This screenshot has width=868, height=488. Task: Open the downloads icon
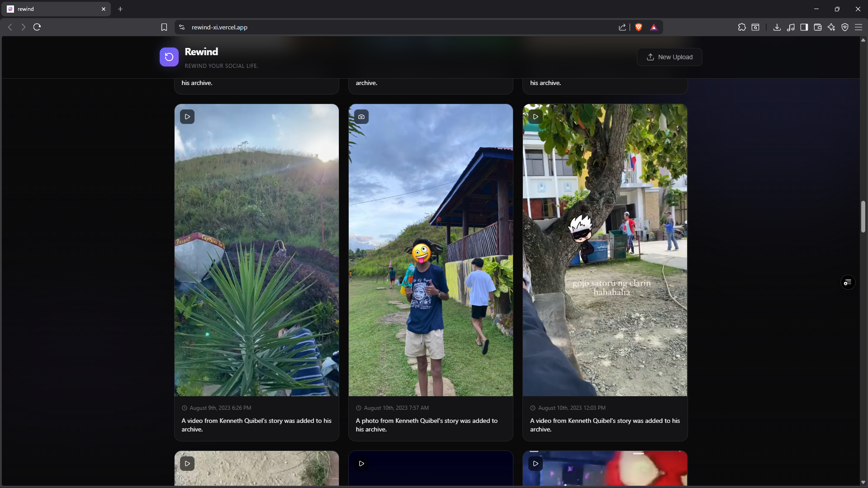777,27
